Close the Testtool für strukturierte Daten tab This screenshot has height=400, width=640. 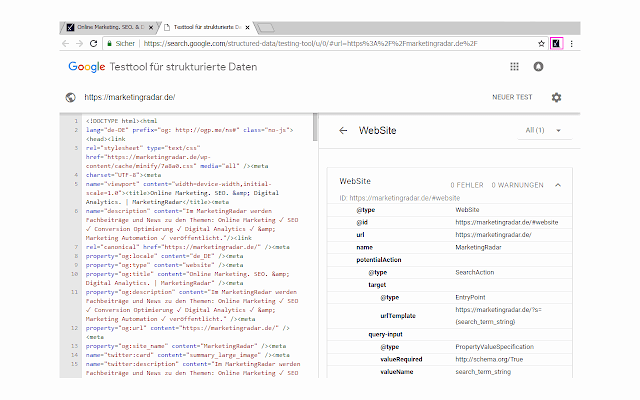point(247,28)
